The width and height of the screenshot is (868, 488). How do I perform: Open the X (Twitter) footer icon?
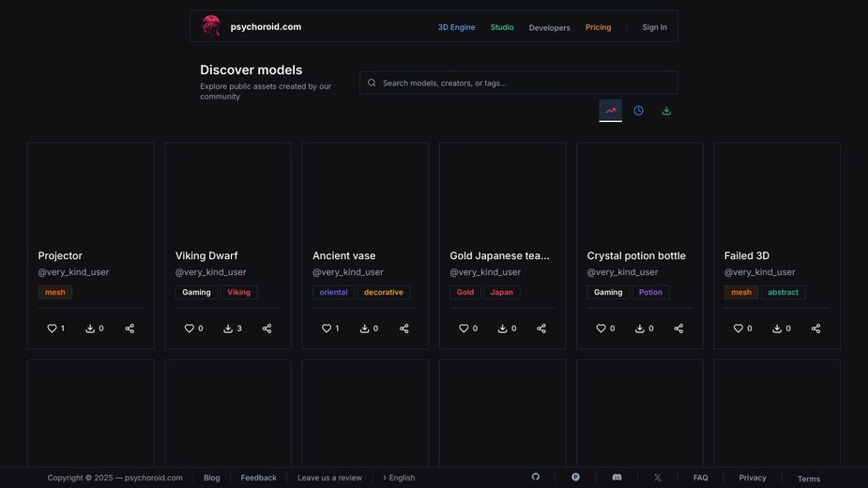(x=657, y=477)
